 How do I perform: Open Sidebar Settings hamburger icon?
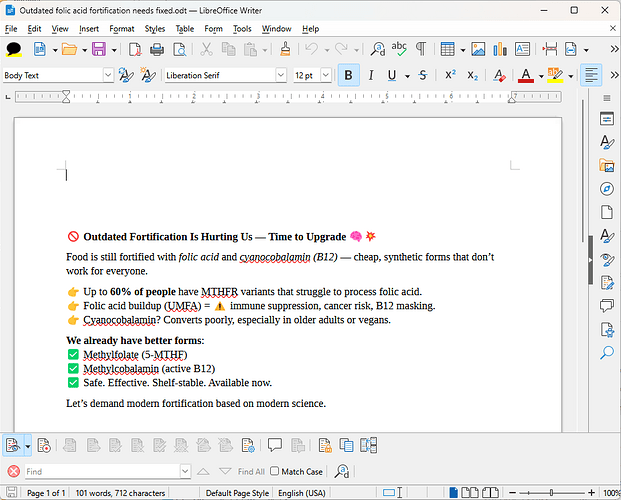(x=606, y=98)
